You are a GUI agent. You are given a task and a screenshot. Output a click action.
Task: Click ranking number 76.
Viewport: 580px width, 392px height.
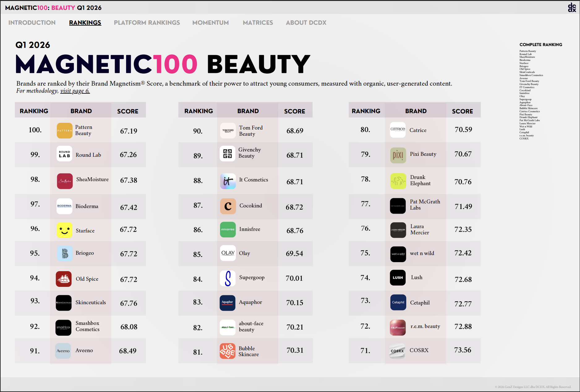pyautogui.click(x=365, y=228)
